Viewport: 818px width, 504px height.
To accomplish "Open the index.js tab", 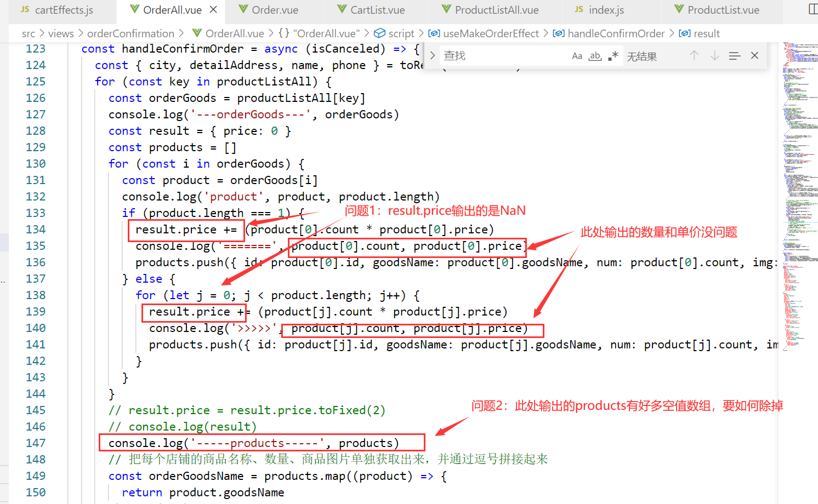I will 599,10.
